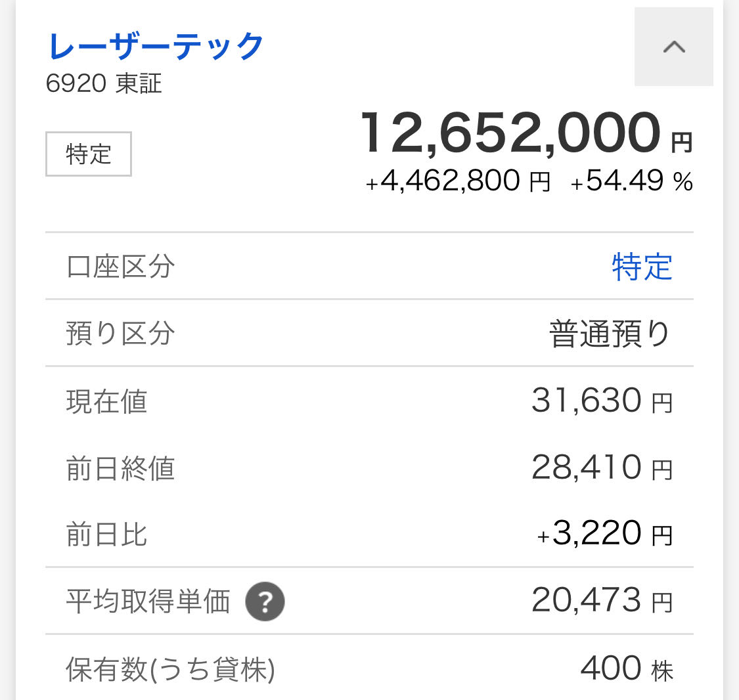
Task: Open the レーザーテック stock name link
Action: (x=156, y=47)
